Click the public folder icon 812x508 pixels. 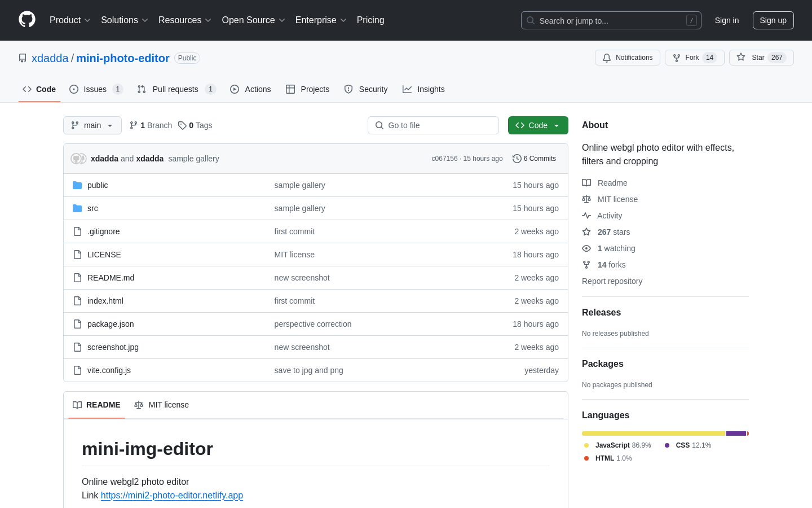(x=77, y=185)
